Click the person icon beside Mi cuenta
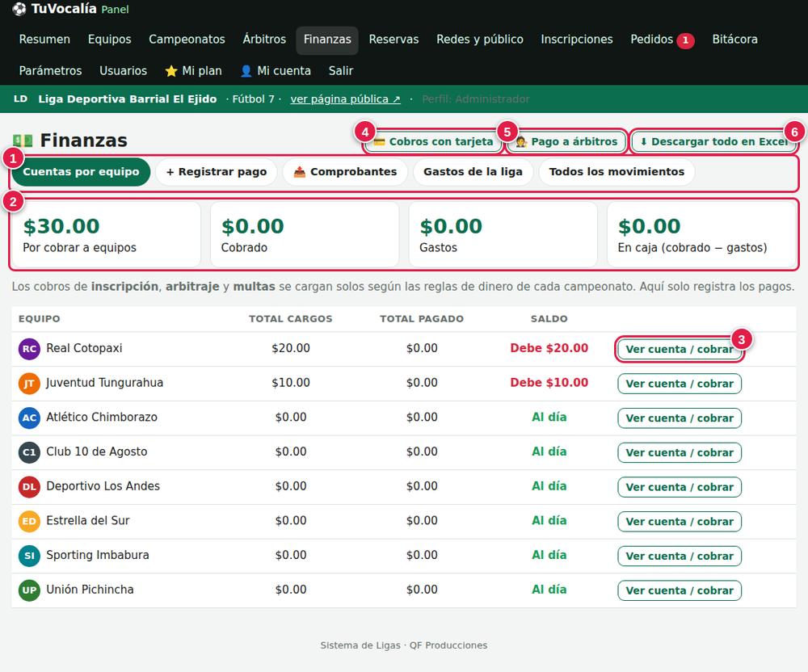 tap(246, 71)
